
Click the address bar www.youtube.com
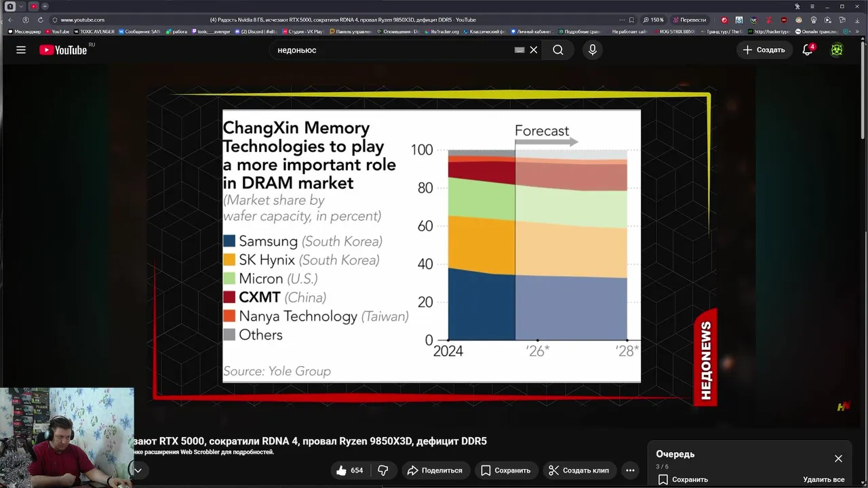pos(83,20)
